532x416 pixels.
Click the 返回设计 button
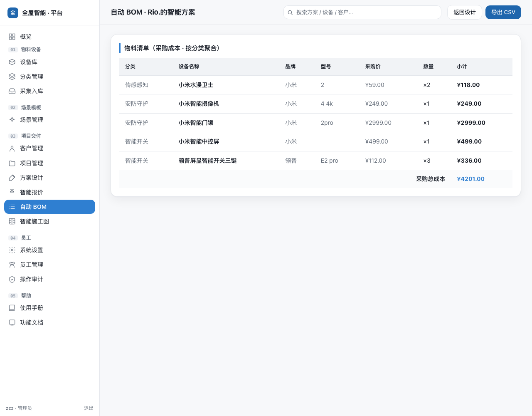[x=465, y=12]
